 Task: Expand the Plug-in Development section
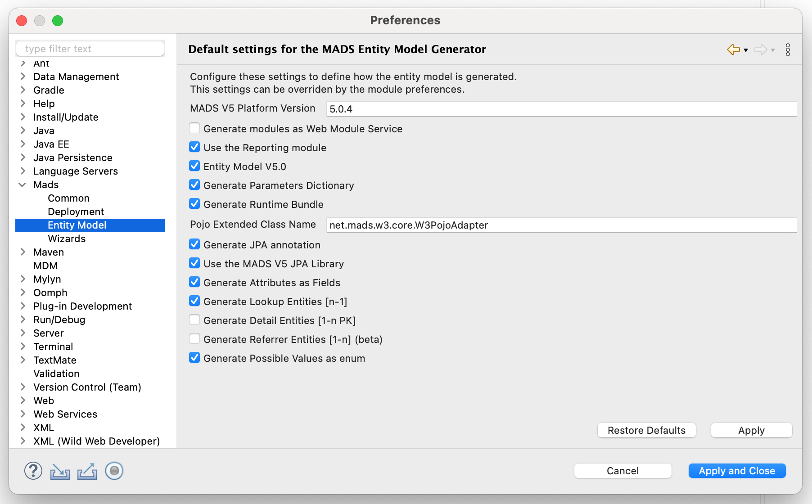(x=23, y=306)
